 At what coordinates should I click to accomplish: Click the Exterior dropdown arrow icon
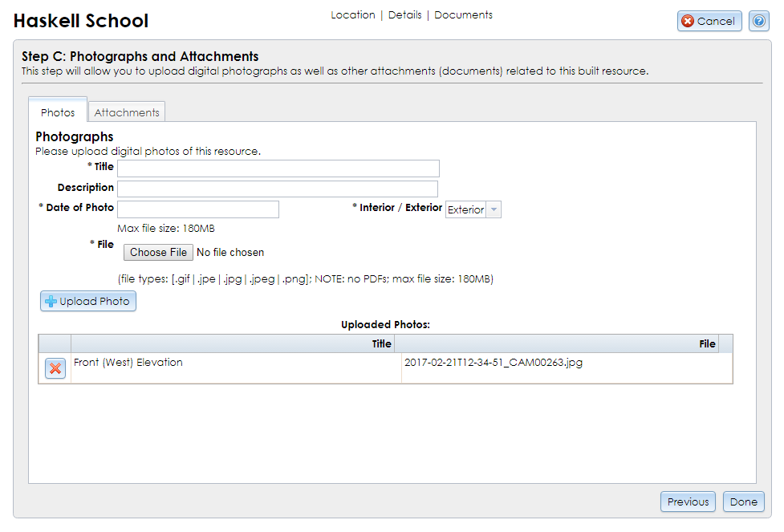pyautogui.click(x=494, y=209)
